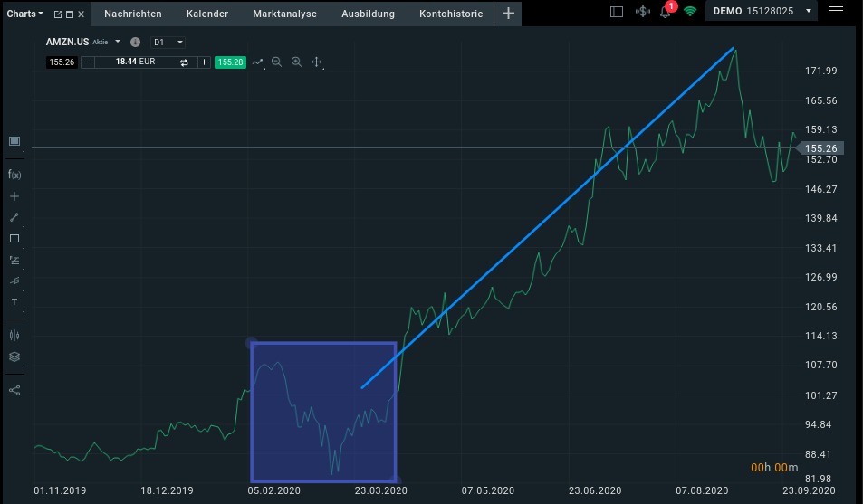Click the 23.09.2020 date axis label
The height and width of the screenshot is (504, 863).
809,490
